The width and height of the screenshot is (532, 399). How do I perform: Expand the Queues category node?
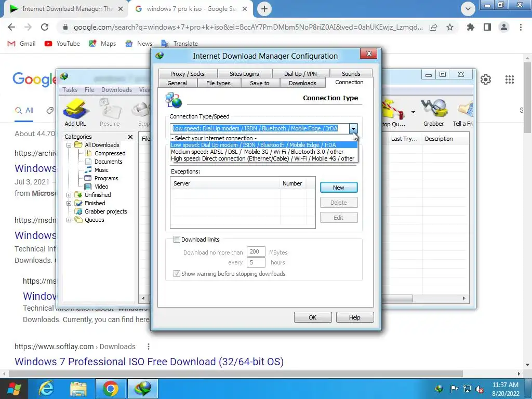(69, 220)
